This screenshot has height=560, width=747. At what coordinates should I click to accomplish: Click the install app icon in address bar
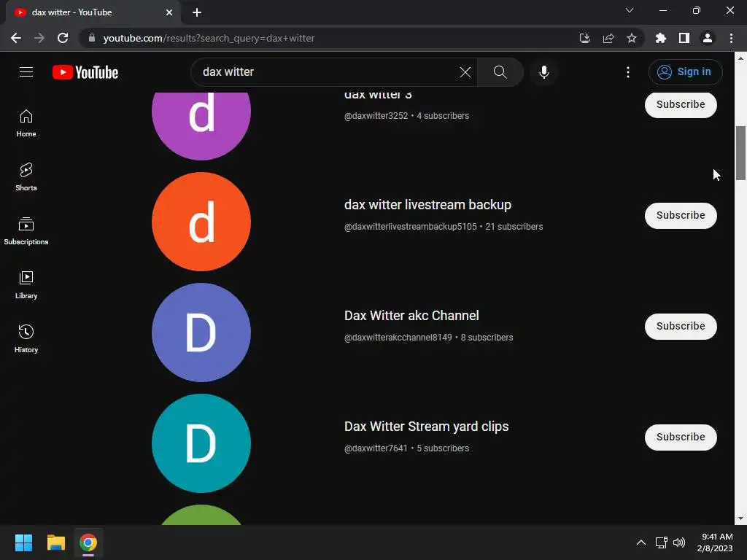(584, 38)
